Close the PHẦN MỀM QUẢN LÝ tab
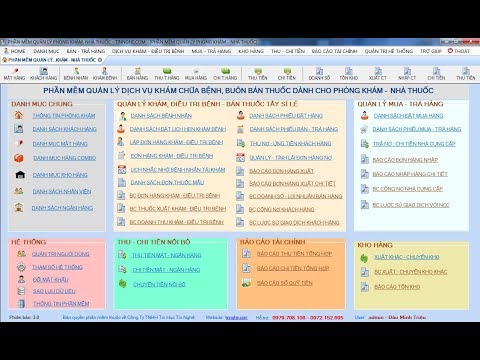The height and width of the screenshot is (360, 480). tap(100, 60)
